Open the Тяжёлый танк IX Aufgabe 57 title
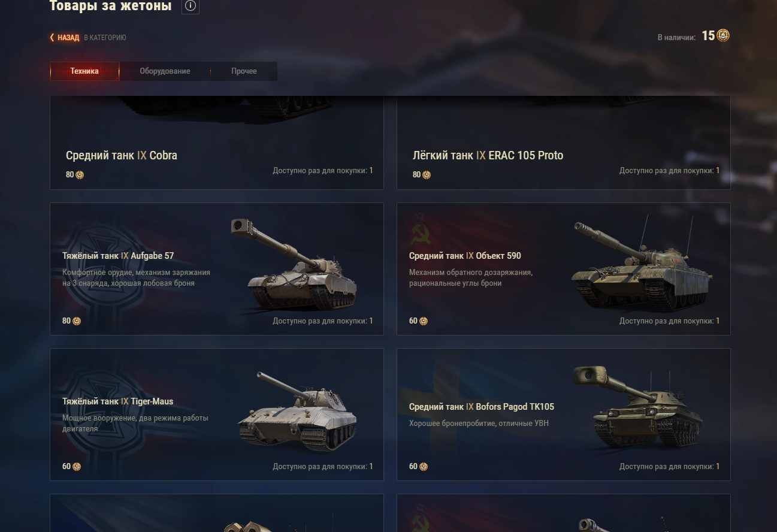Viewport: 777px width, 532px height. coord(118,256)
